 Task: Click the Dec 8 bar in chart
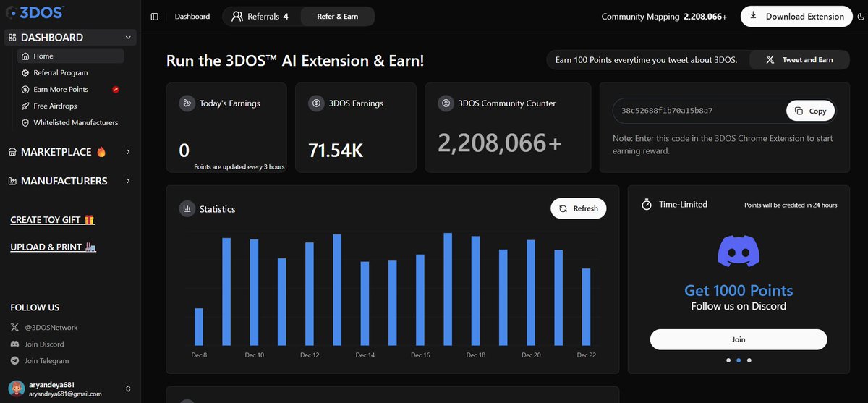198,326
